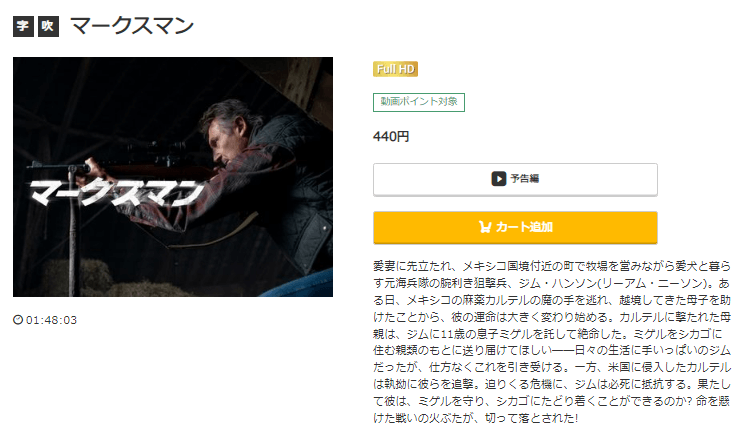Select the 01:48:03 duration text

pyautogui.click(x=51, y=320)
